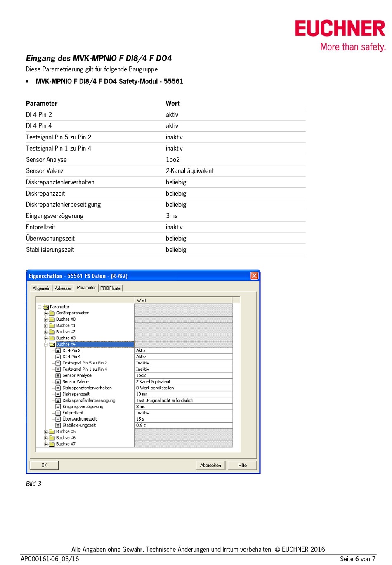
Task: Open the 10 ms Diskrepanzzeit value
Action: coord(184,394)
